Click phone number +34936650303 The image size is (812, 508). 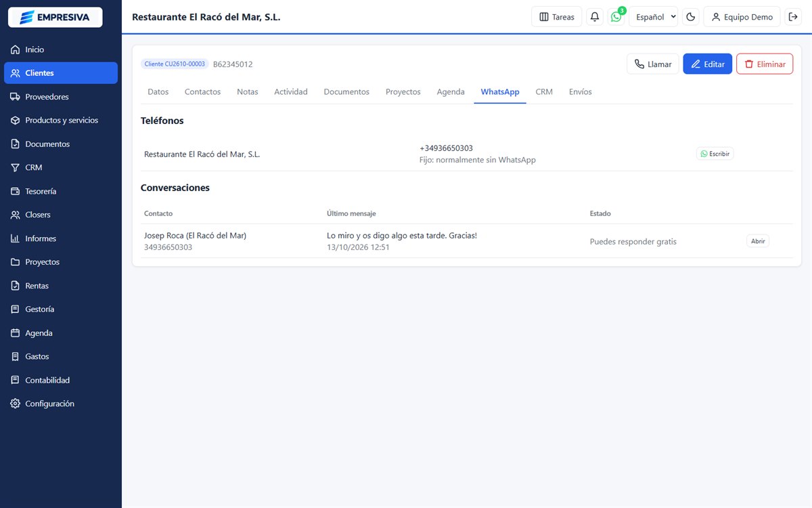[446, 148]
